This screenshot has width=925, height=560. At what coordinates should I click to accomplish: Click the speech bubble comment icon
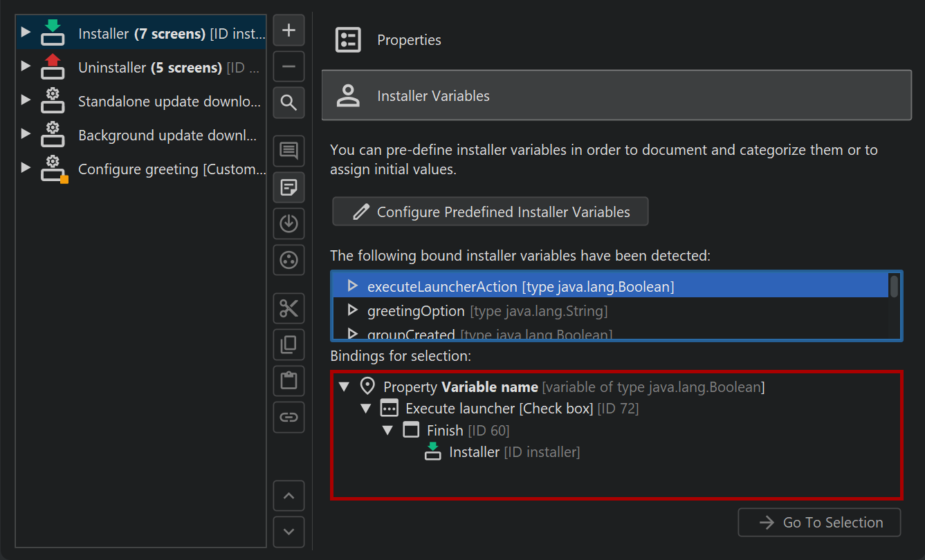click(x=289, y=151)
